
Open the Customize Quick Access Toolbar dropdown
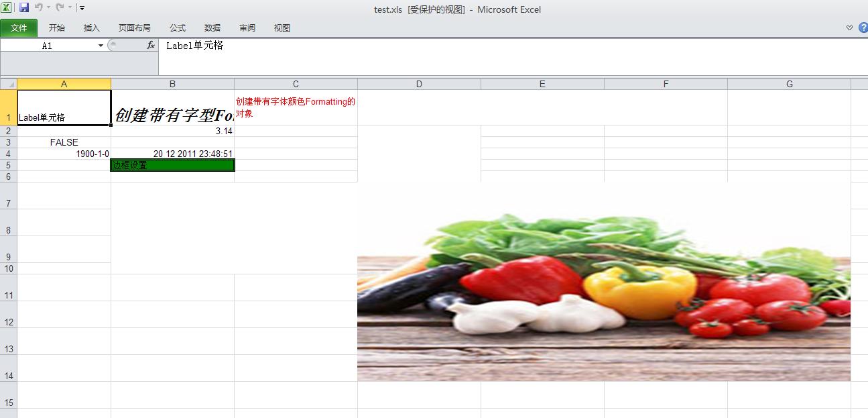pos(82,8)
